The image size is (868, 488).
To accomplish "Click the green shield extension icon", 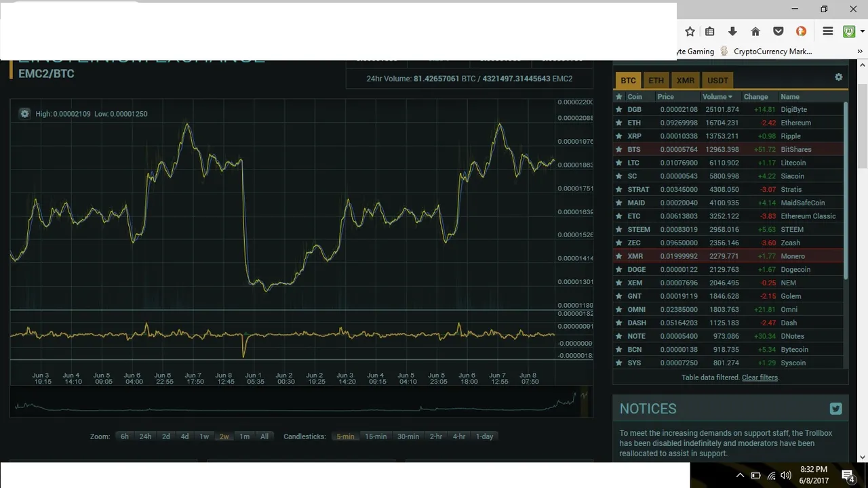I will [x=848, y=31].
